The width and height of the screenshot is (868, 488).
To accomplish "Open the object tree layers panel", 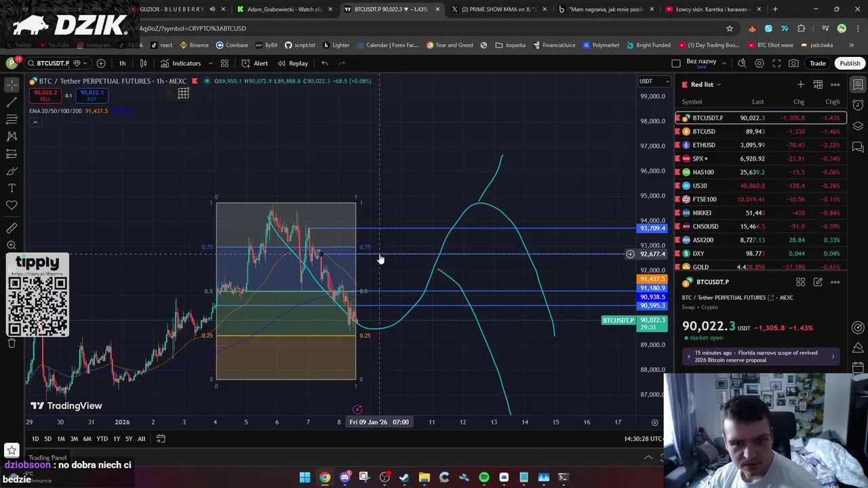I will pos(858,126).
